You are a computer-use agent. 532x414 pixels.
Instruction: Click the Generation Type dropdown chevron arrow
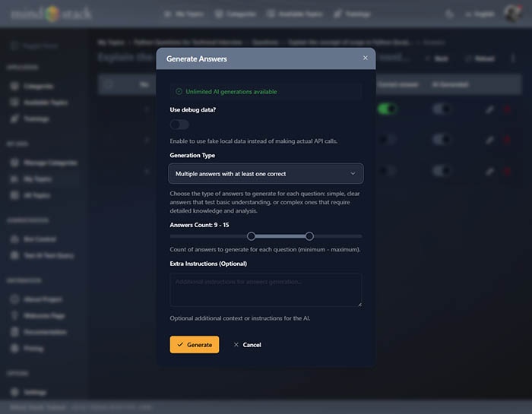click(353, 174)
